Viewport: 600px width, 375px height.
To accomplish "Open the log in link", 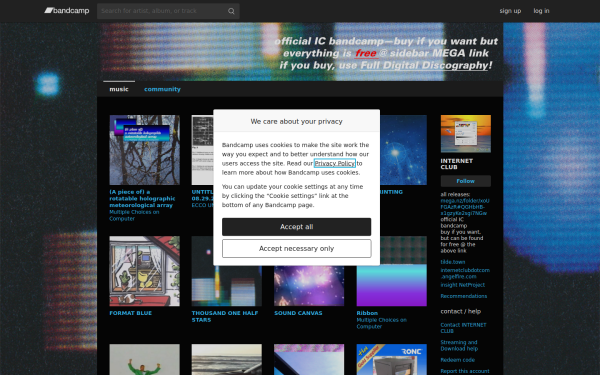I will [x=541, y=11].
